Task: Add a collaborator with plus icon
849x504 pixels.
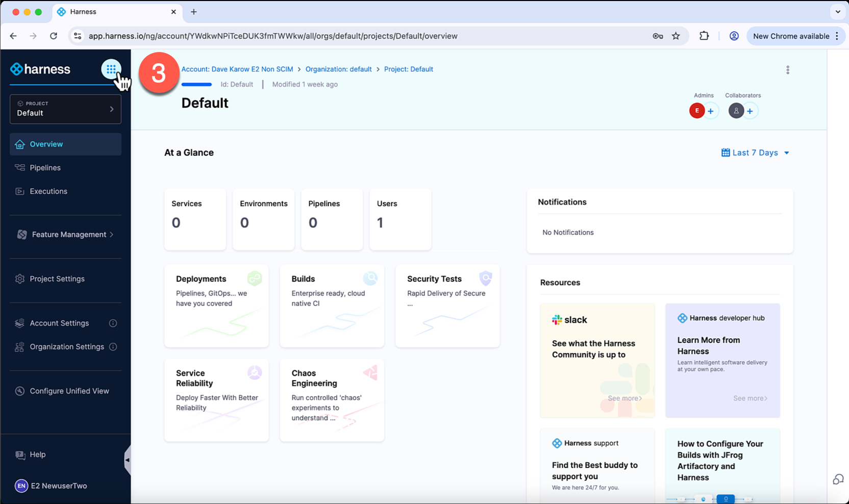Action: 750,111
